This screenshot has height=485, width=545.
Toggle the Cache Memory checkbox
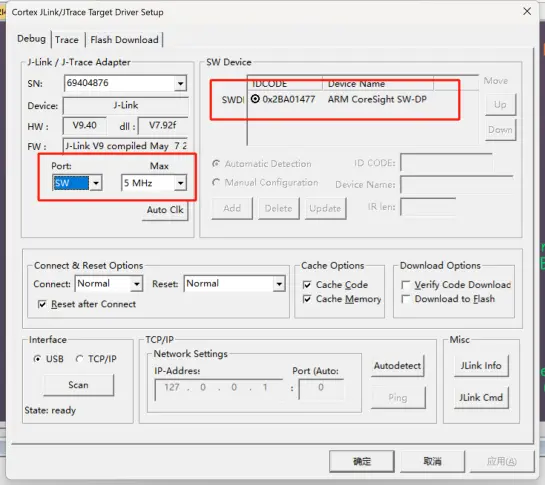[307, 299]
